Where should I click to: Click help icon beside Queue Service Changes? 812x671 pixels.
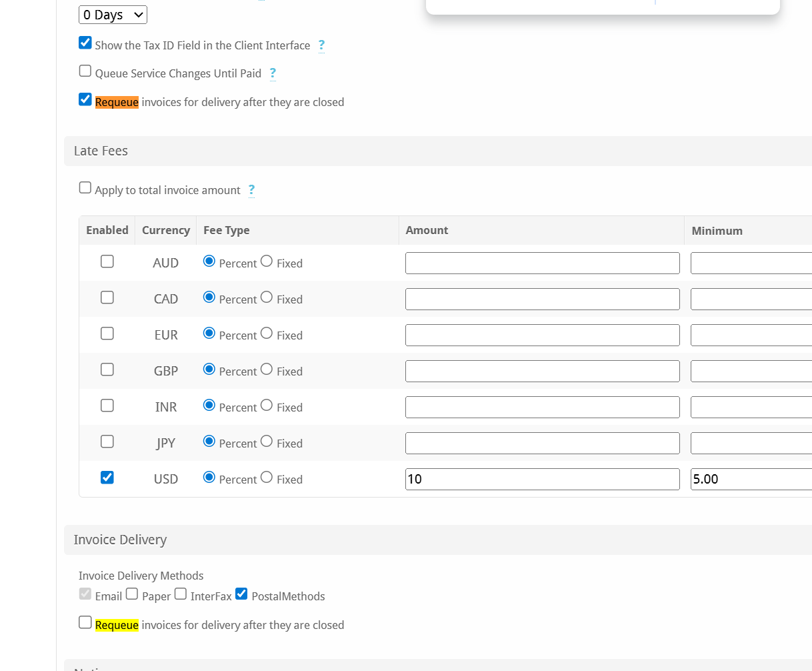273,73
